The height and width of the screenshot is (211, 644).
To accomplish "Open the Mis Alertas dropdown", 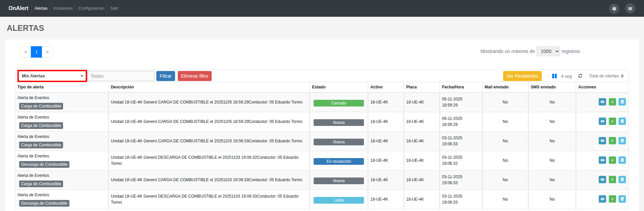I will [52, 76].
